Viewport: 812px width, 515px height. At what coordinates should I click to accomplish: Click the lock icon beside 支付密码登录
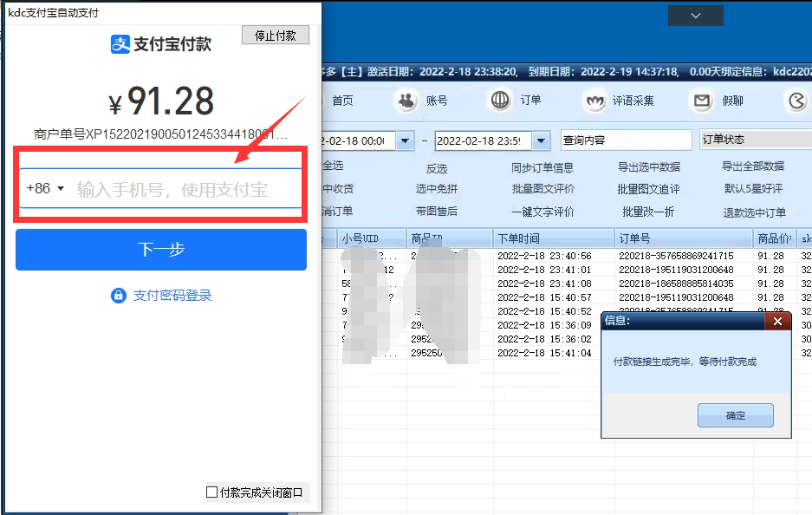[119, 296]
